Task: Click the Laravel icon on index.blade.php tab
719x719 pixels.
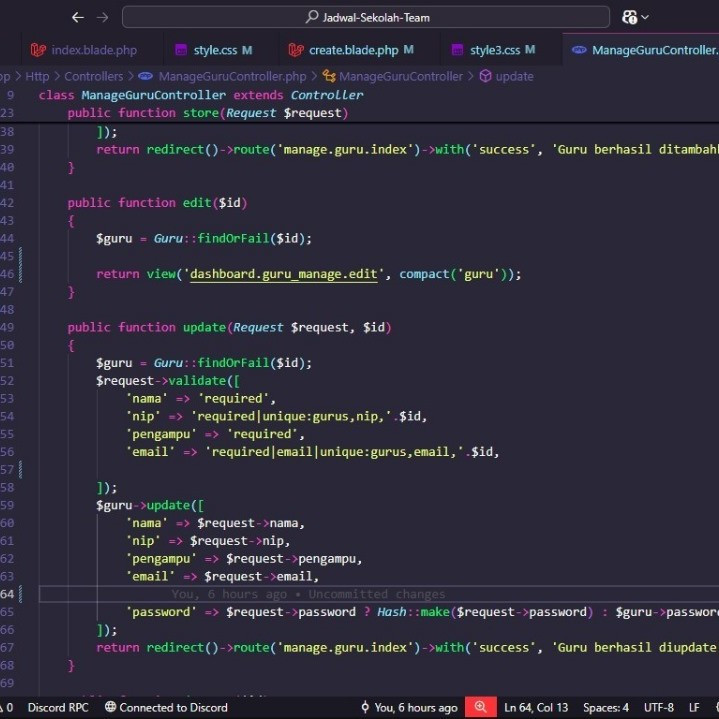Action: (x=38, y=50)
